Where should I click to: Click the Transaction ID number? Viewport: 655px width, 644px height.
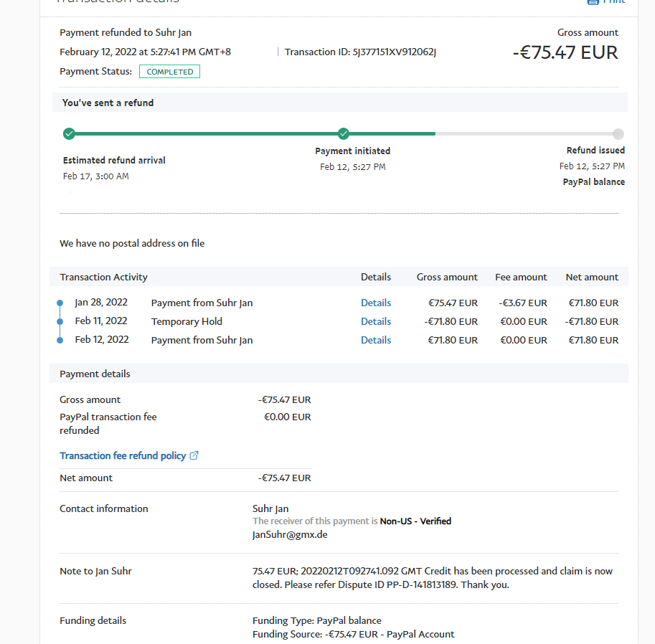394,52
